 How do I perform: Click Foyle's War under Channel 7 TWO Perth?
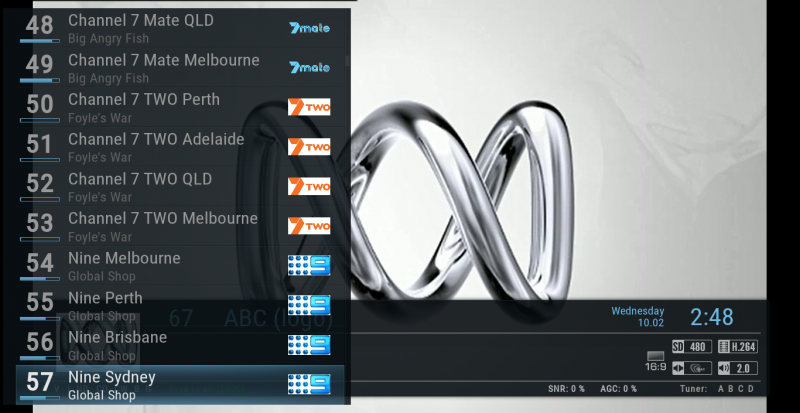tap(100, 118)
